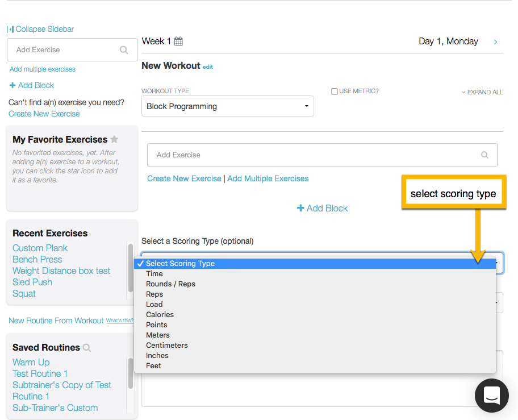Image resolution: width=518 pixels, height=420 pixels.
Task: Enable the Use Metric checkbox
Action: click(x=335, y=92)
